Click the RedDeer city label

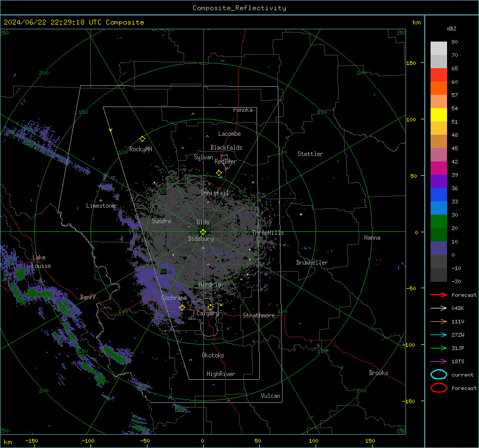pos(226,161)
